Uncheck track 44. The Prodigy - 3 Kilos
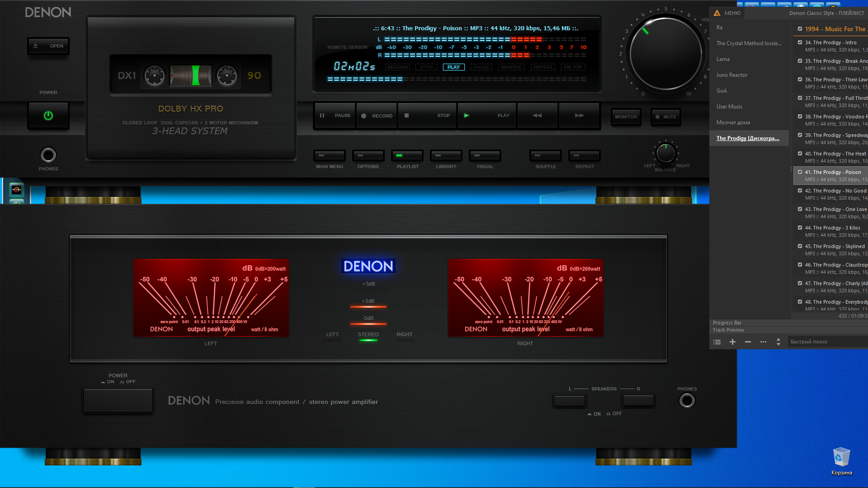Image resolution: width=868 pixels, height=488 pixels. tap(800, 228)
